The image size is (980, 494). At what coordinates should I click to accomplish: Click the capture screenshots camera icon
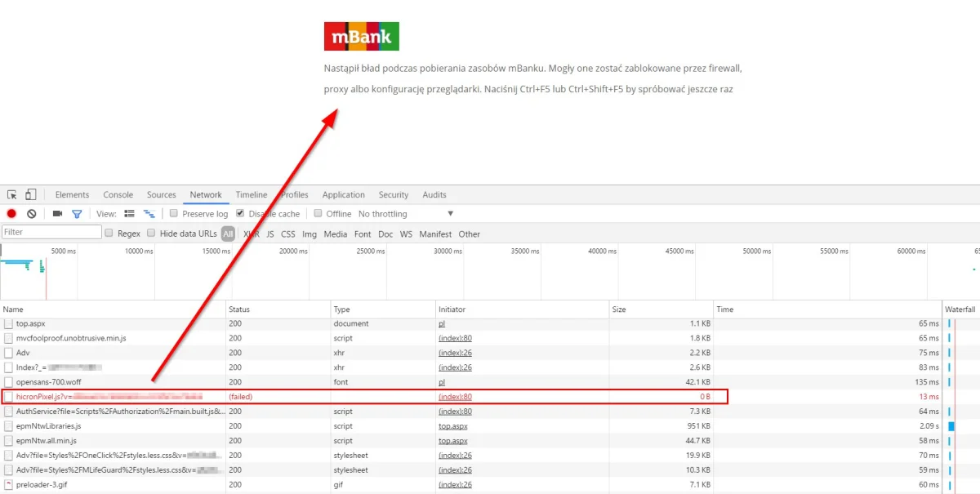coord(57,214)
